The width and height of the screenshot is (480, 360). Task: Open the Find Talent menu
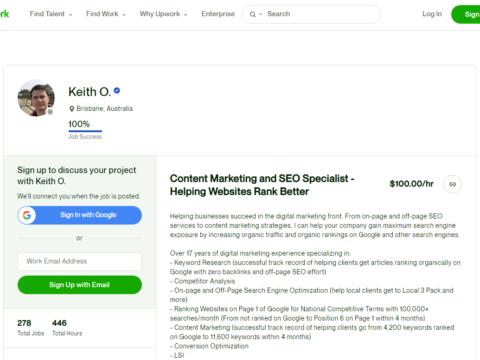point(51,14)
